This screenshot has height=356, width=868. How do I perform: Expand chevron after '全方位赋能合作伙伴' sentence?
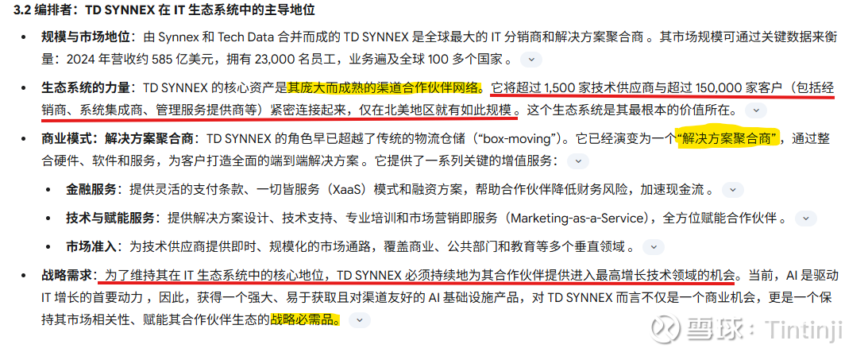805,219
